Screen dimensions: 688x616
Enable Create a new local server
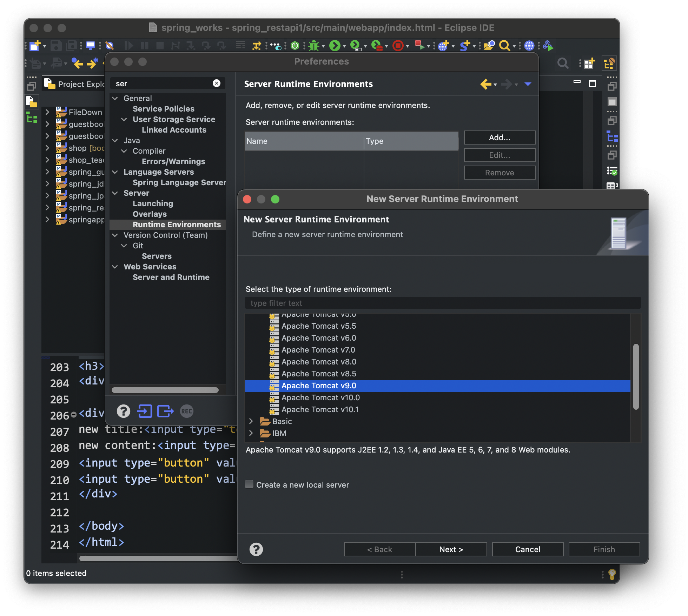pos(249,484)
